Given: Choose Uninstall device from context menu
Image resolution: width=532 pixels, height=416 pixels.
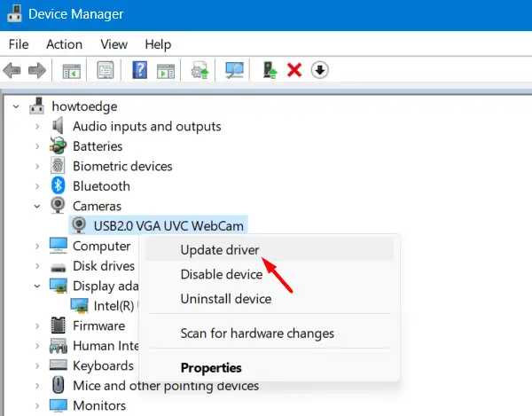Looking at the screenshot, I should pos(270,299).
